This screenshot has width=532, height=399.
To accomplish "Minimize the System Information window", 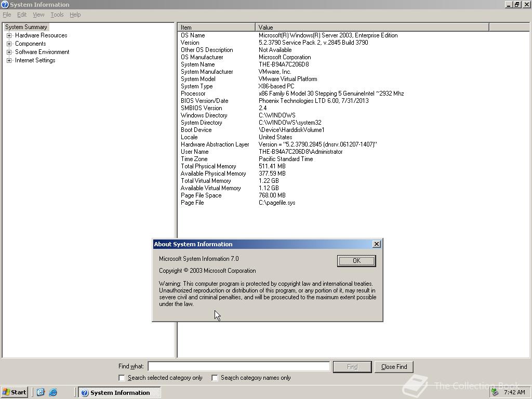I will point(509,4).
